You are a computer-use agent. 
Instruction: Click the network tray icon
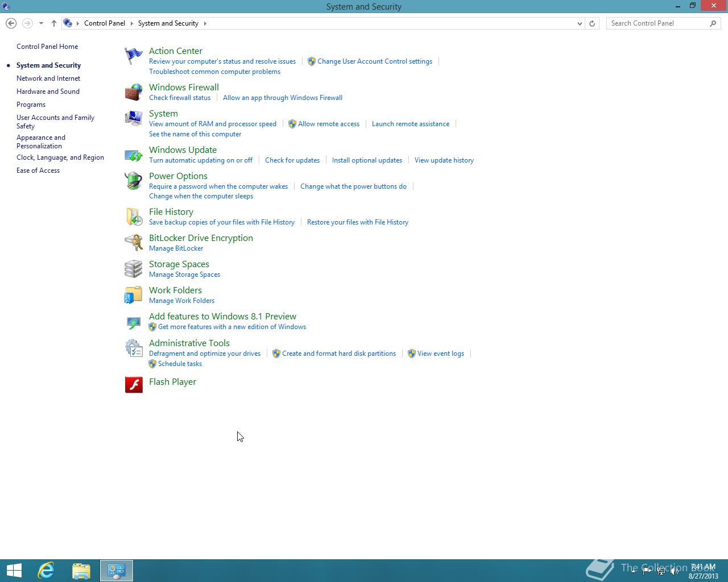pos(661,571)
